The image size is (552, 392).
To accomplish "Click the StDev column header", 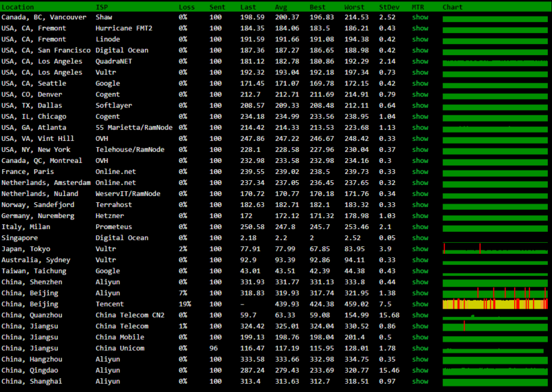I will click(x=388, y=6).
